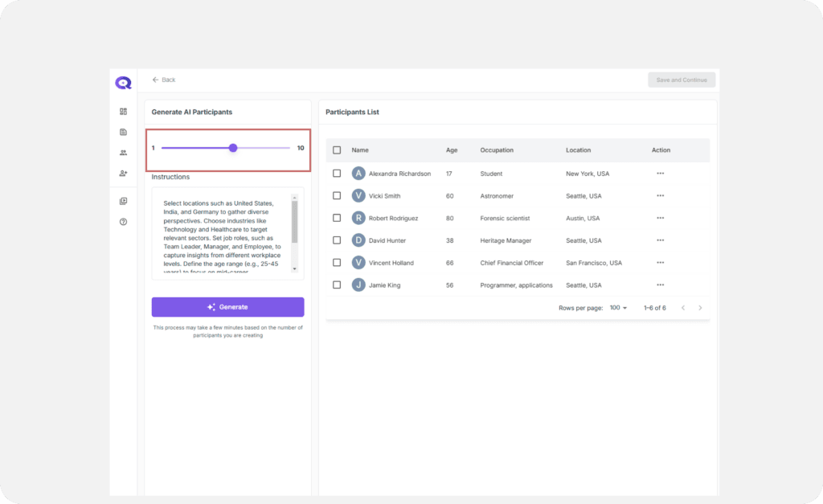
Task: Open the dashboard grid icon in sidebar
Action: pyautogui.click(x=123, y=112)
